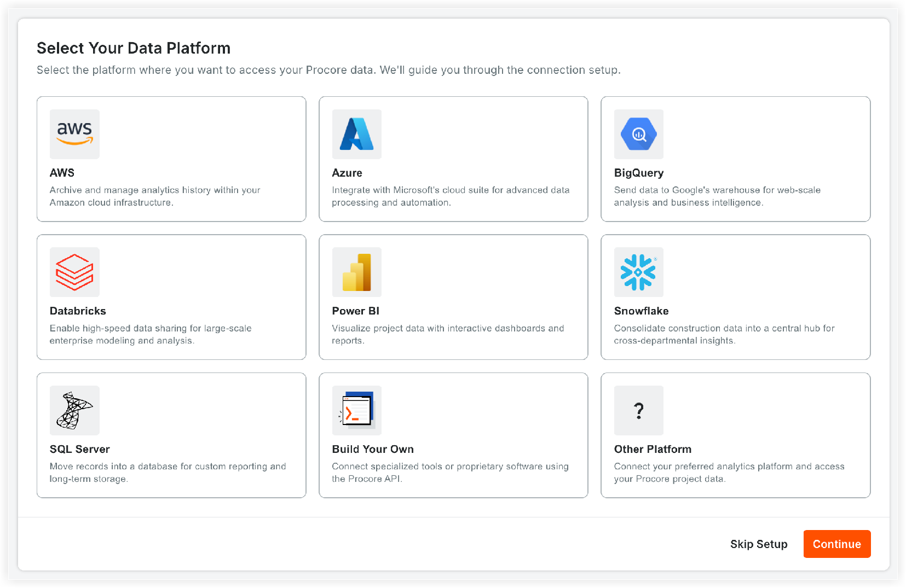Viewport: 906px width, 588px height.
Task: Choose the BigQuery card title
Action: 639,173
